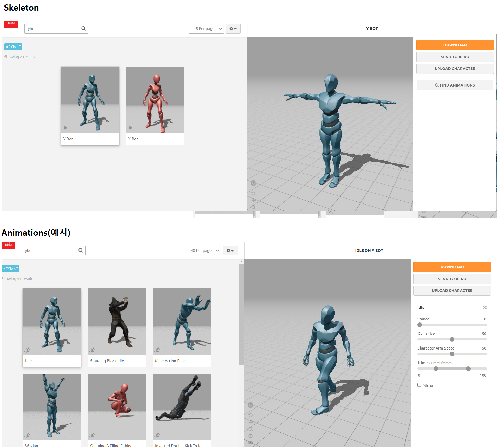The height and width of the screenshot is (448, 499).
Task: Click the Trim slider start handle
Action: click(x=436, y=368)
